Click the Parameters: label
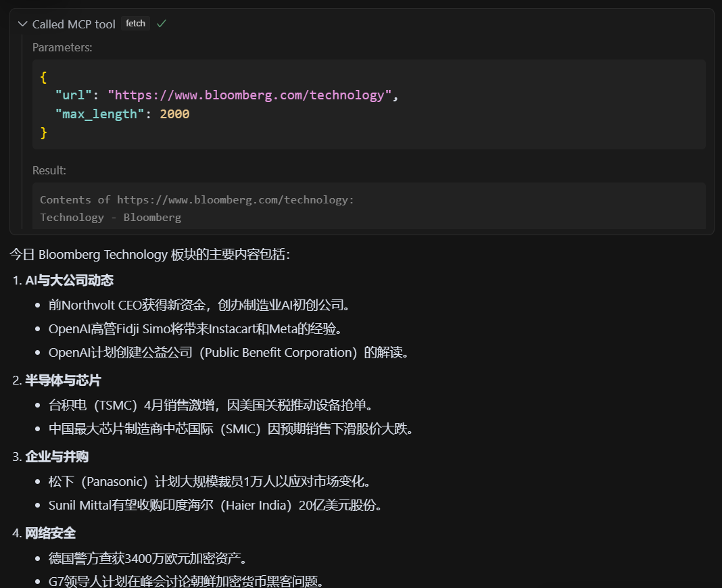 click(62, 47)
